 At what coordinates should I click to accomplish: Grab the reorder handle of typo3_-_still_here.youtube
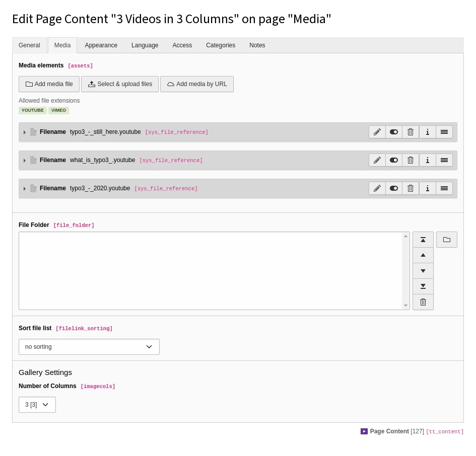[x=444, y=132]
